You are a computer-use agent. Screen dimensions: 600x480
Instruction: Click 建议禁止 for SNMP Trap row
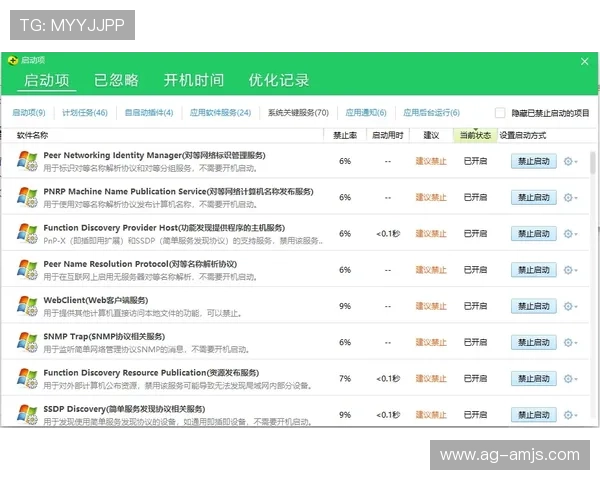431,342
